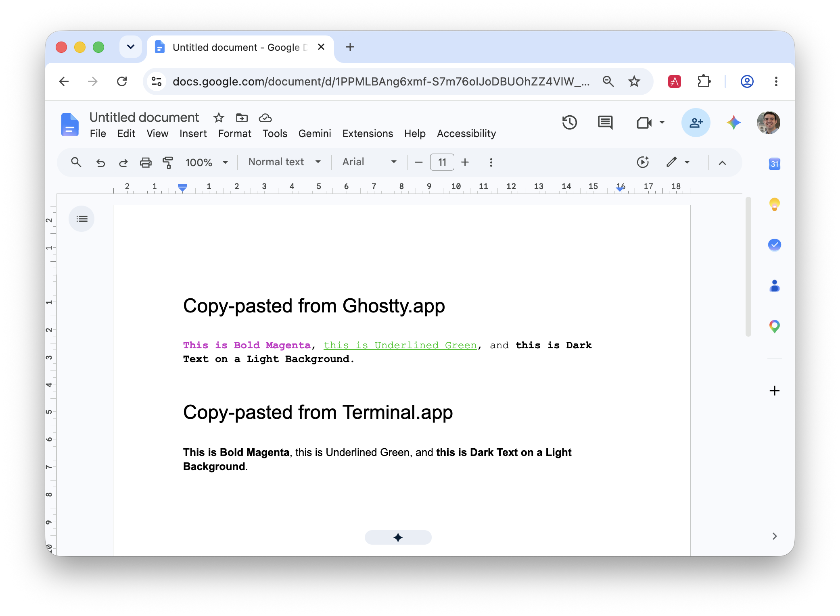
Task: Click the right indent ruler marker
Action: click(x=621, y=189)
